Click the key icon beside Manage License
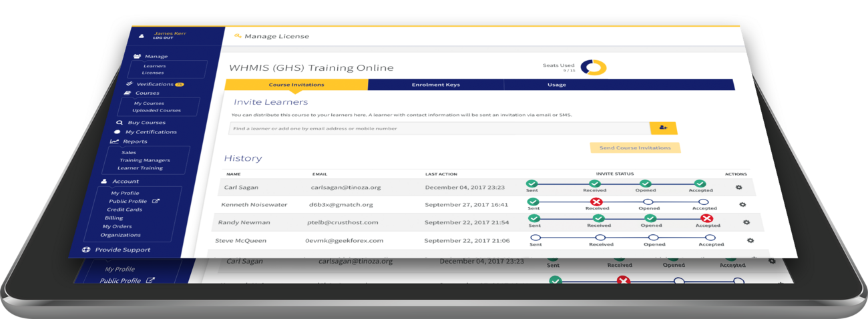Screen dimensions: 868x319 (x=238, y=36)
